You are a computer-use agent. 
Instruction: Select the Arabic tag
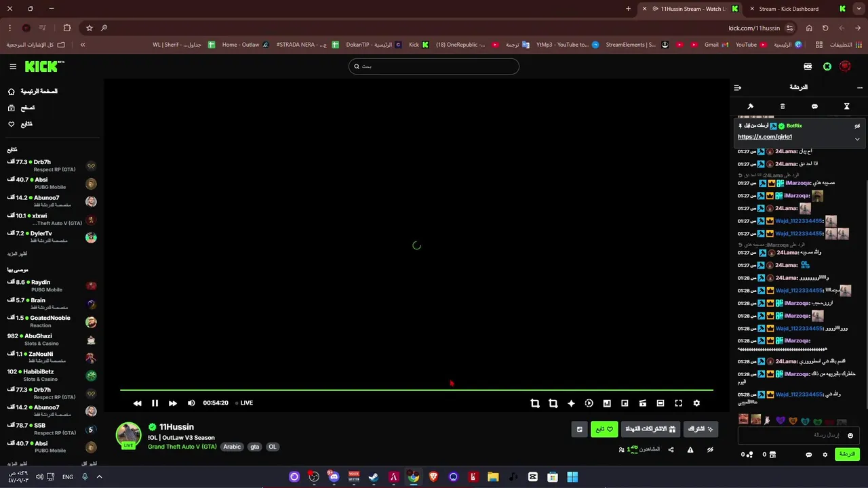(232, 447)
